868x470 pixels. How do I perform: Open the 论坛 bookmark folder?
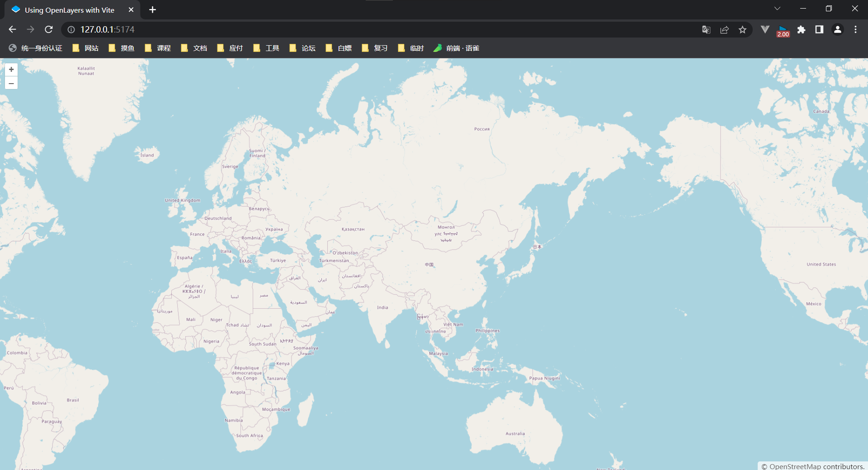click(x=302, y=48)
